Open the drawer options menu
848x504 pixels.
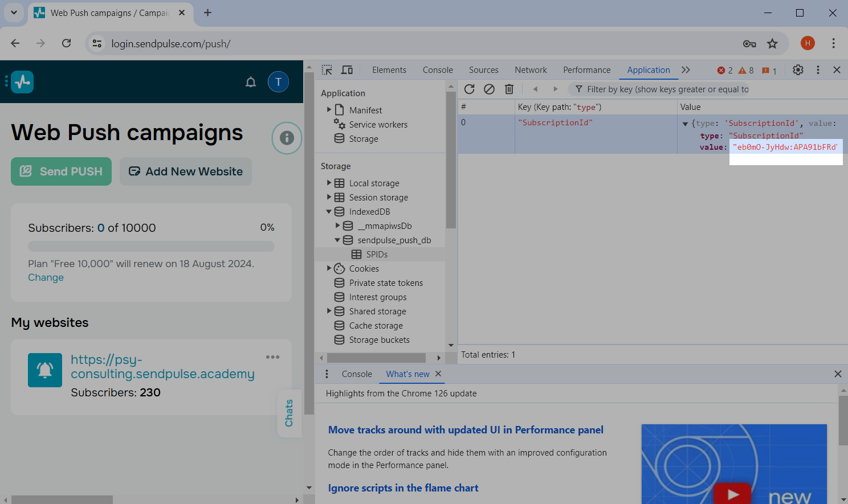pos(327,374)
